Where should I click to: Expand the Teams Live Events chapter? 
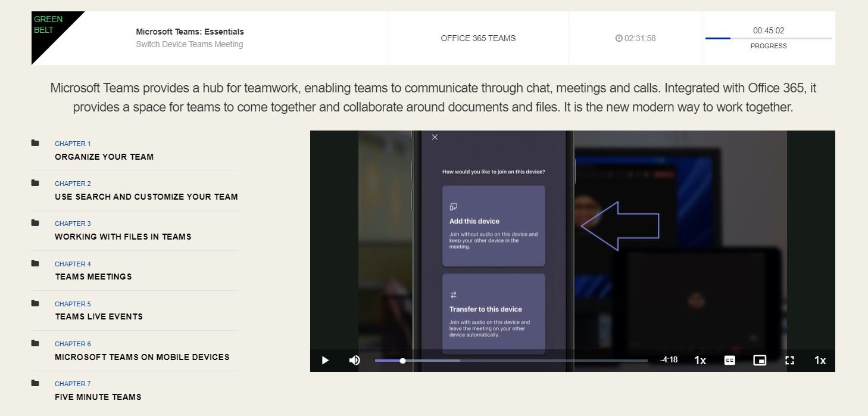coord(99,316)
